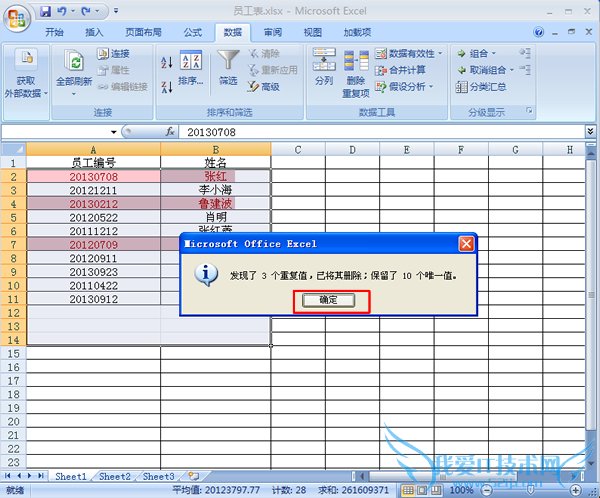Open the 审阅 tab
This screenshot has width=600, height=498.
272,33
